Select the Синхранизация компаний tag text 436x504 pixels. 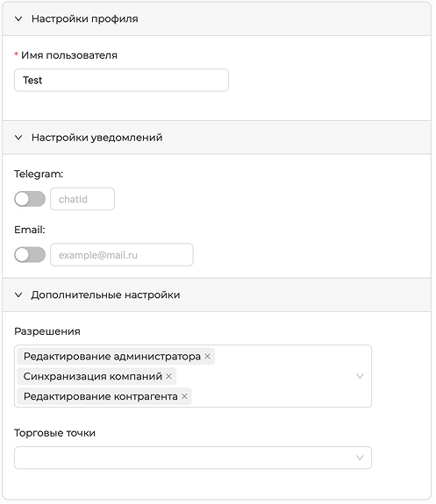coord(93,376)
